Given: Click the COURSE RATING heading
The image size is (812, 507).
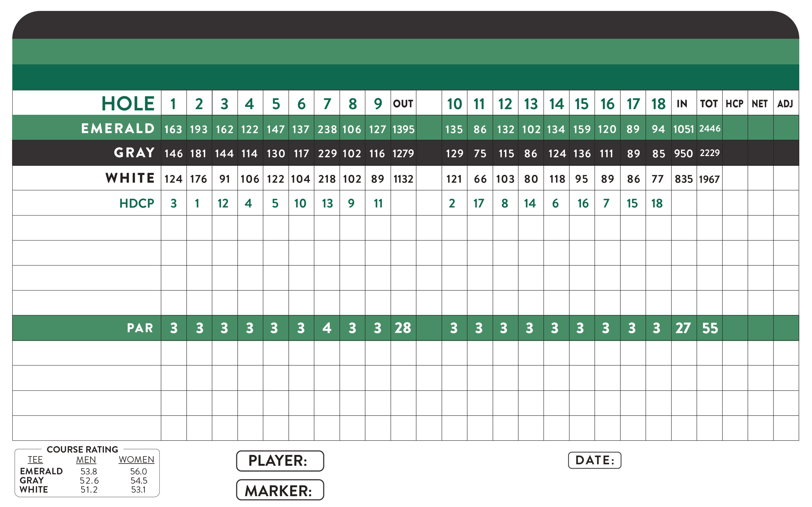Looking at the screenshot, I should point(82,449).
